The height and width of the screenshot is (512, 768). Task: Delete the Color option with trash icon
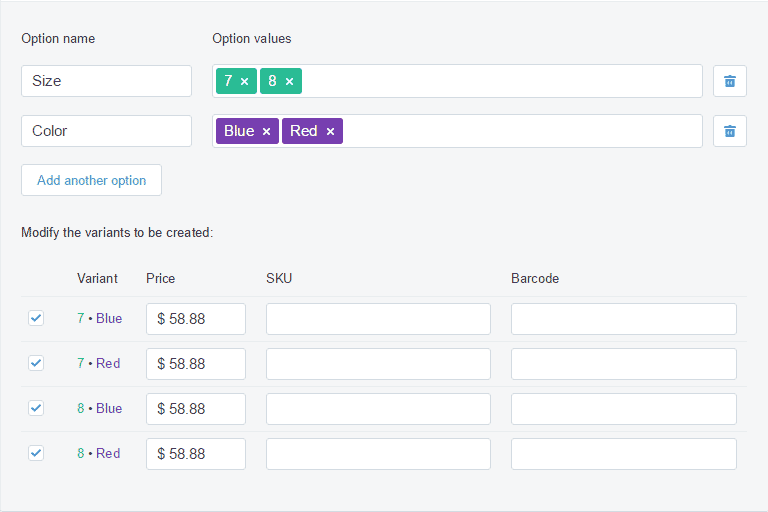tap(730, 131)
